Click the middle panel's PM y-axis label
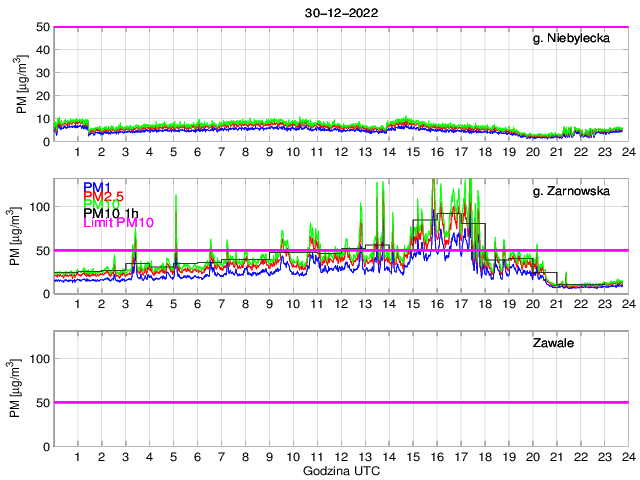The image size is (640, 480). tap(22, 236)
